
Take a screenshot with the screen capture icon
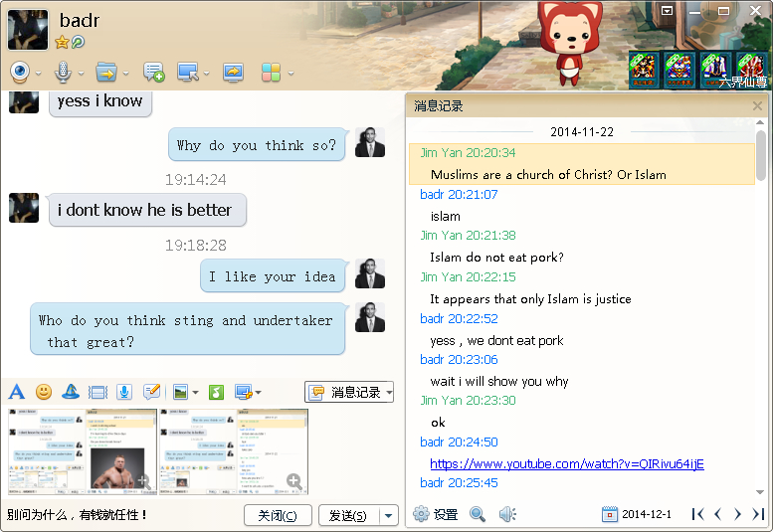(x=244, y=392)
